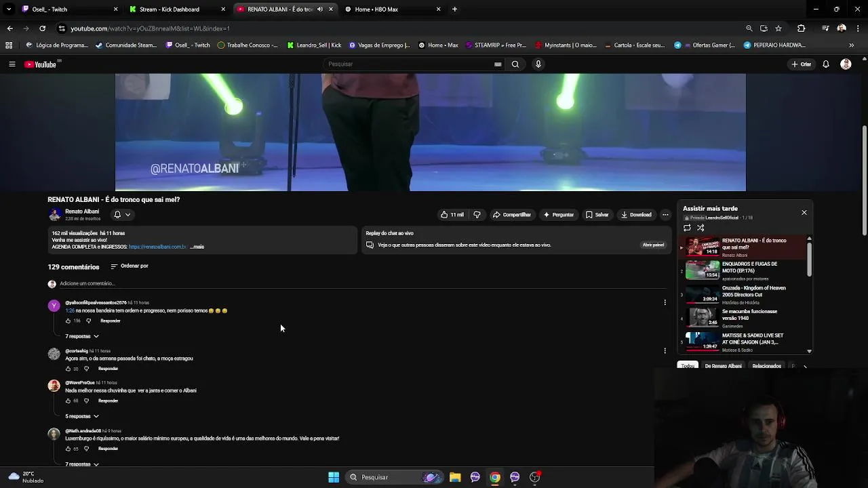The width and height of the screenshot is (868, 488).
Task: Toggle channel notification bell for Renato Albani
Action: coord(122,215)
